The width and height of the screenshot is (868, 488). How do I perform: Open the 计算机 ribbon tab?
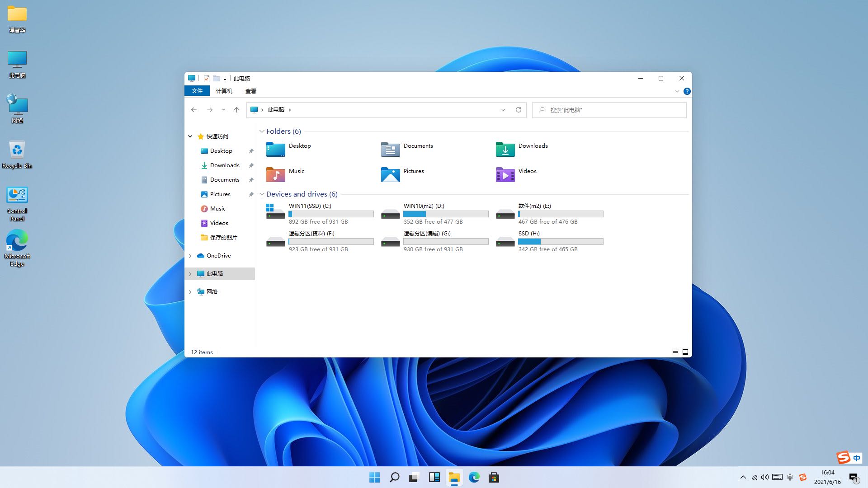coord(224,91)
